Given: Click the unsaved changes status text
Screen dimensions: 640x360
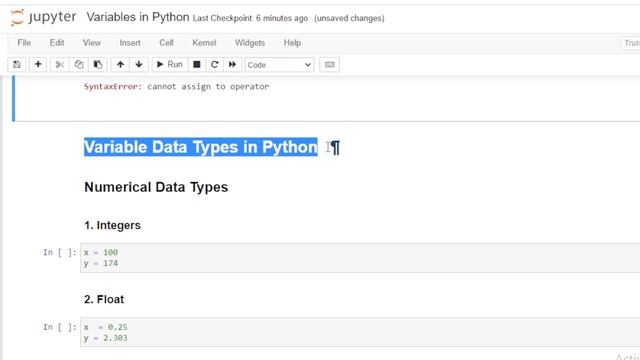Looking at the screenshot, I should [x=349, y=18].
